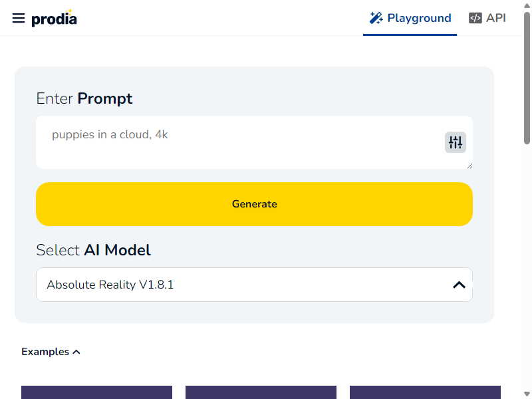Click the textarea resize handle corner

469,166
